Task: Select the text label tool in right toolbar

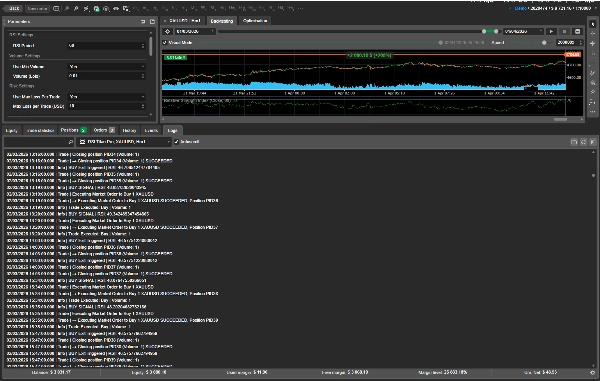Action: [x=592, y=102]
